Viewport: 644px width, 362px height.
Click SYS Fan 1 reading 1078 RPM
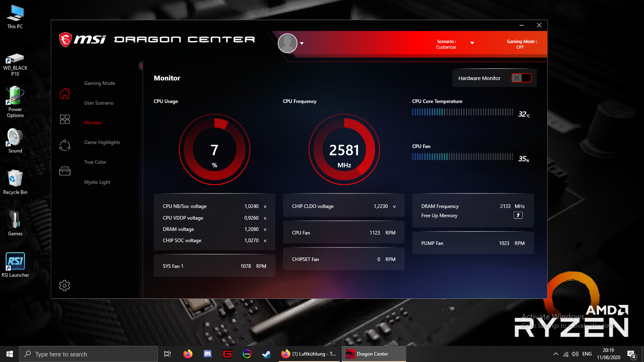[253, 266]
